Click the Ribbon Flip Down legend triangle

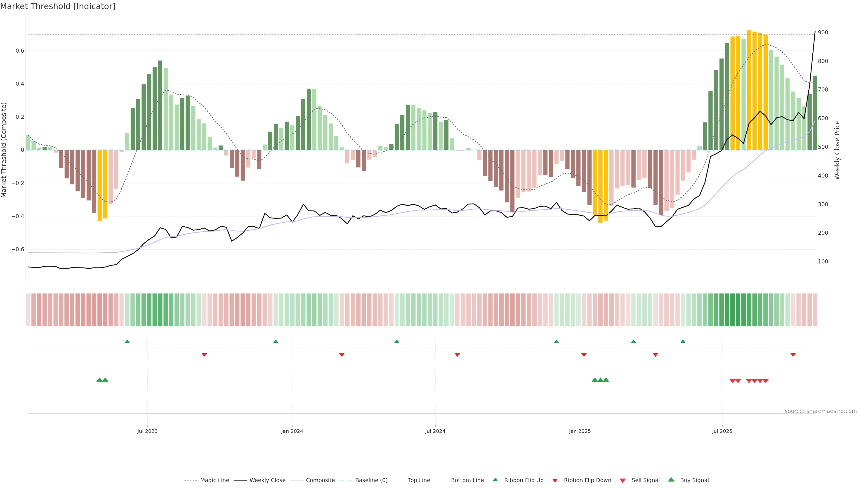point(555,481)
